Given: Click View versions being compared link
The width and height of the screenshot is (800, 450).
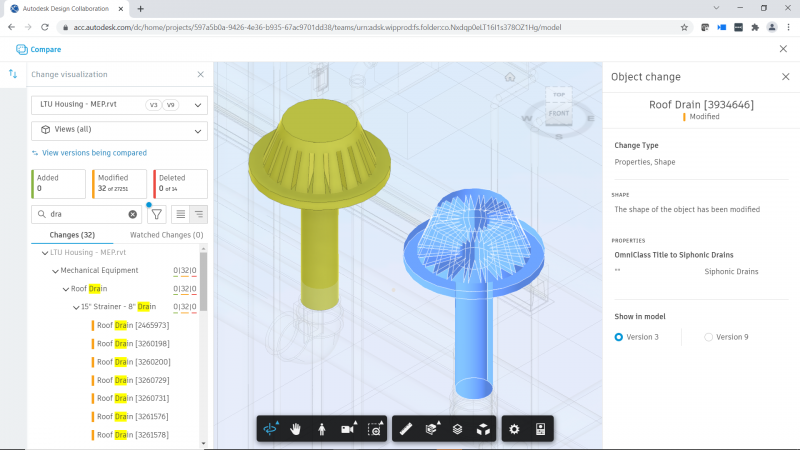Looking at the screenshot, I should tap(94, 153).
